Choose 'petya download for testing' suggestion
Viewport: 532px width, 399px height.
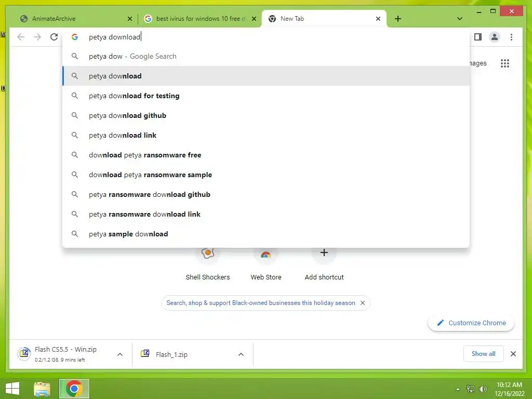click(266, 96)
